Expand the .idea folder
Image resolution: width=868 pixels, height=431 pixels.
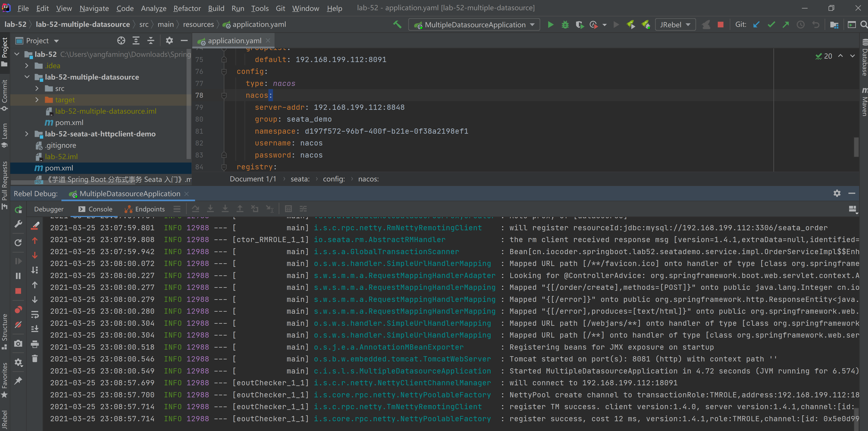[x=27, y=66]
